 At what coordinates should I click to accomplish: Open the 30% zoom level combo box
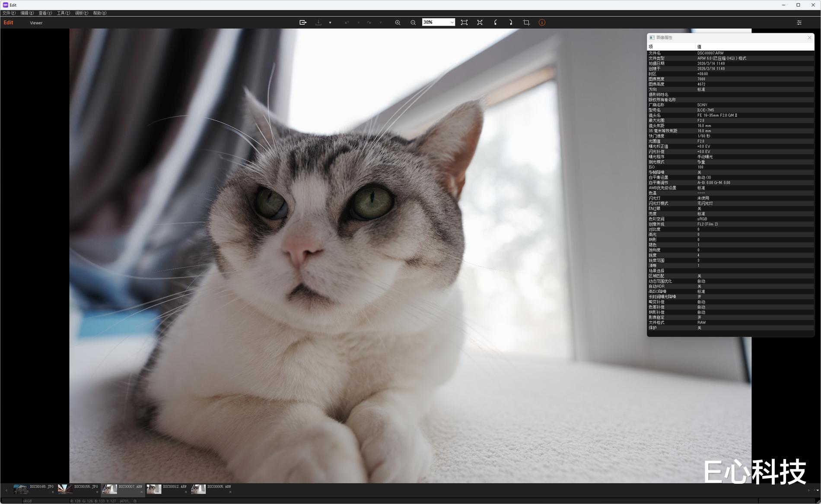coord(438,22)
